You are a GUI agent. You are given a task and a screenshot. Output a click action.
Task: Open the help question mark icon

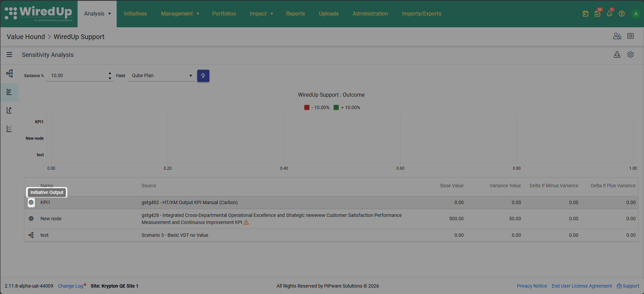click(x=622, y=14)
